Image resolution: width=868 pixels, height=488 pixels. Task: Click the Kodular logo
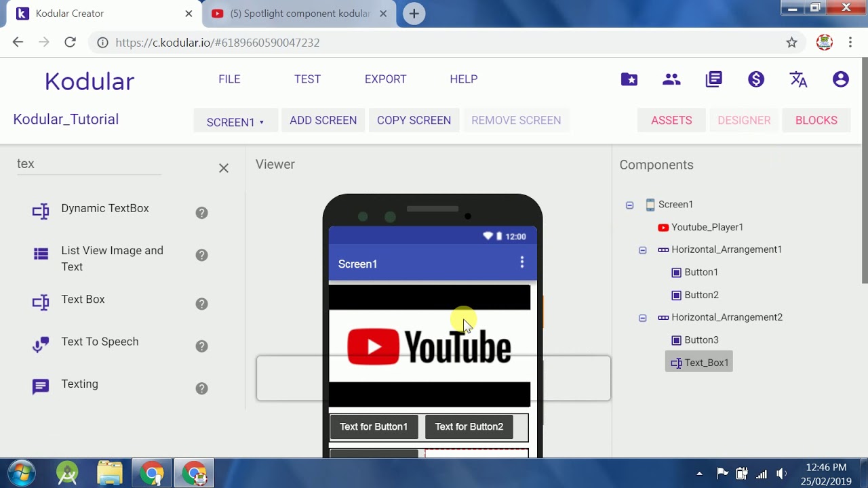(x=90, y=81)
